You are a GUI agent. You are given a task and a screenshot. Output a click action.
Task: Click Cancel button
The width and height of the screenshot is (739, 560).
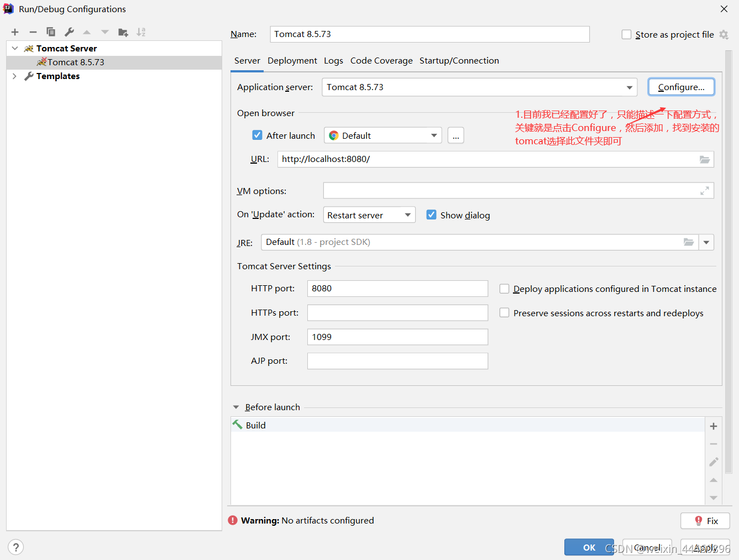[647, 547]
